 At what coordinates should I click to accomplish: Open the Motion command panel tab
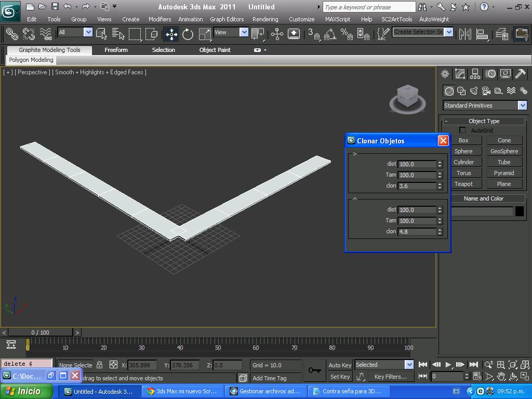pyautogui.click(x=490, y=74)
